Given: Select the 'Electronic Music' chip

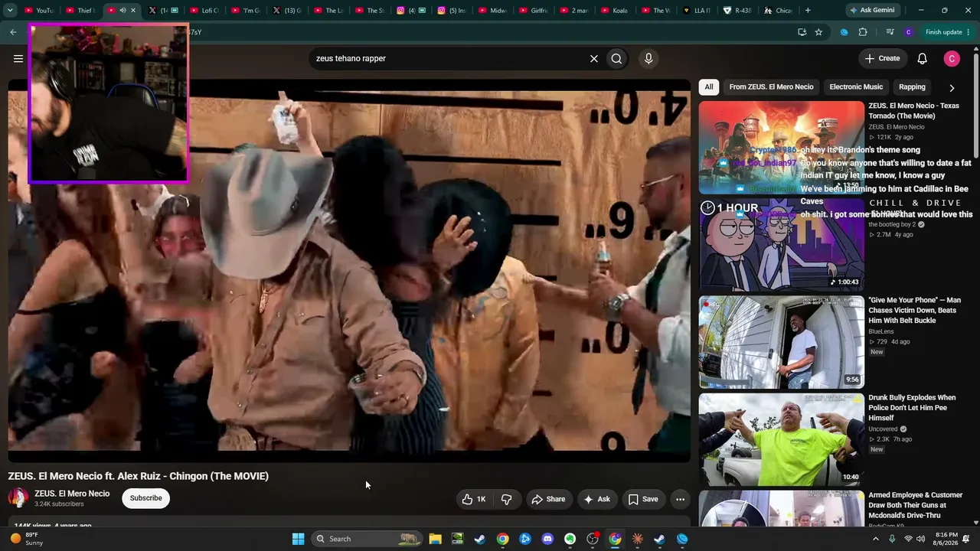Looking at the screenshot, I should (856, 86).
